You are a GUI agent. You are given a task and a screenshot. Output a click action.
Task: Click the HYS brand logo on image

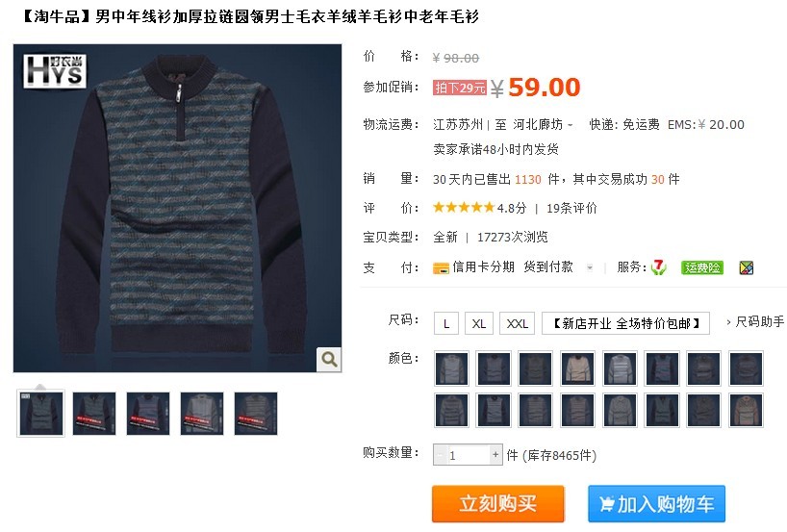pos(55,71)
